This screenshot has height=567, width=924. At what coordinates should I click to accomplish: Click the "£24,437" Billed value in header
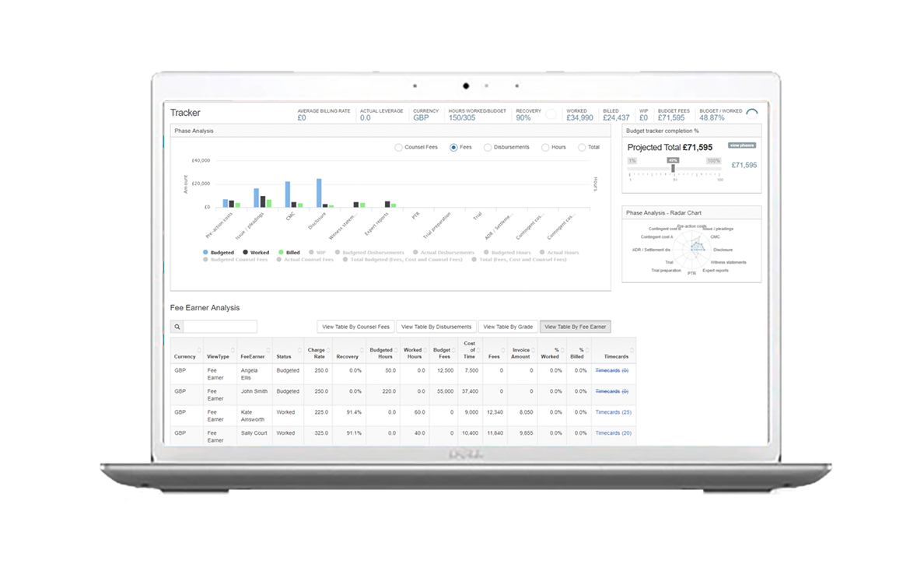[617, 118]
